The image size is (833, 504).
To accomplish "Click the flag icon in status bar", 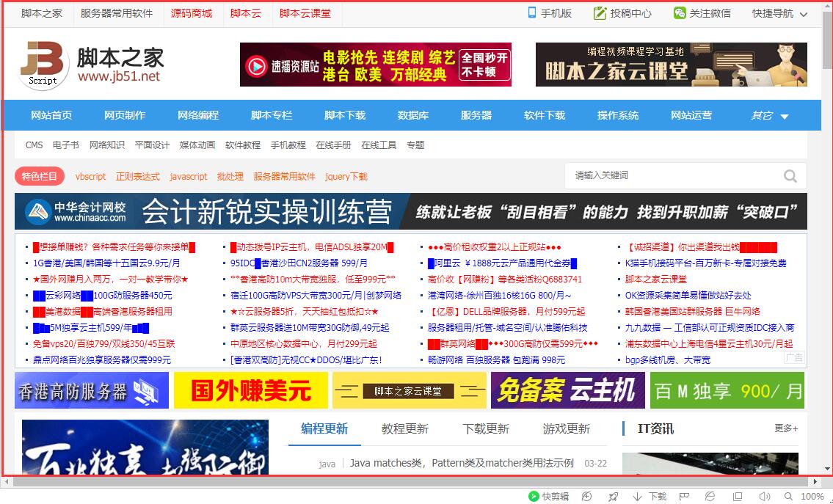I will pos(684,496).
